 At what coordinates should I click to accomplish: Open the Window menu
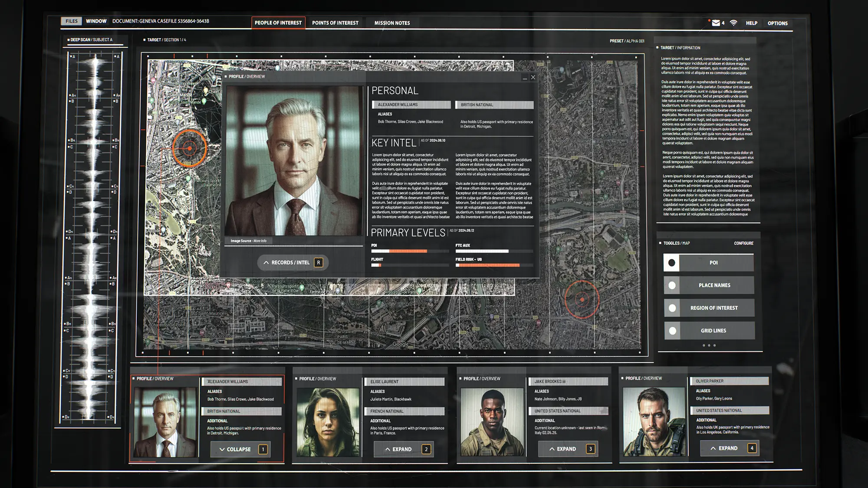tap(96, 21)
